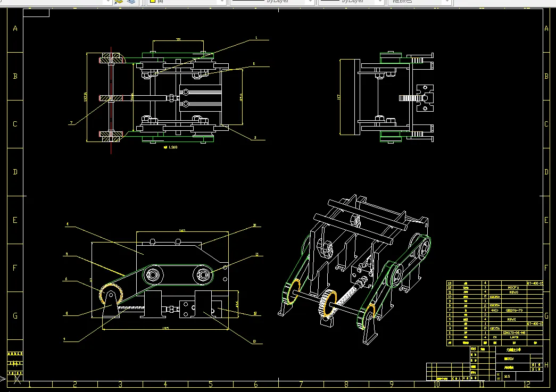Click the layer states icon beside layer manager
This screenshot has width=556, height=392.
pyautogui.click(x=131, y=2)
